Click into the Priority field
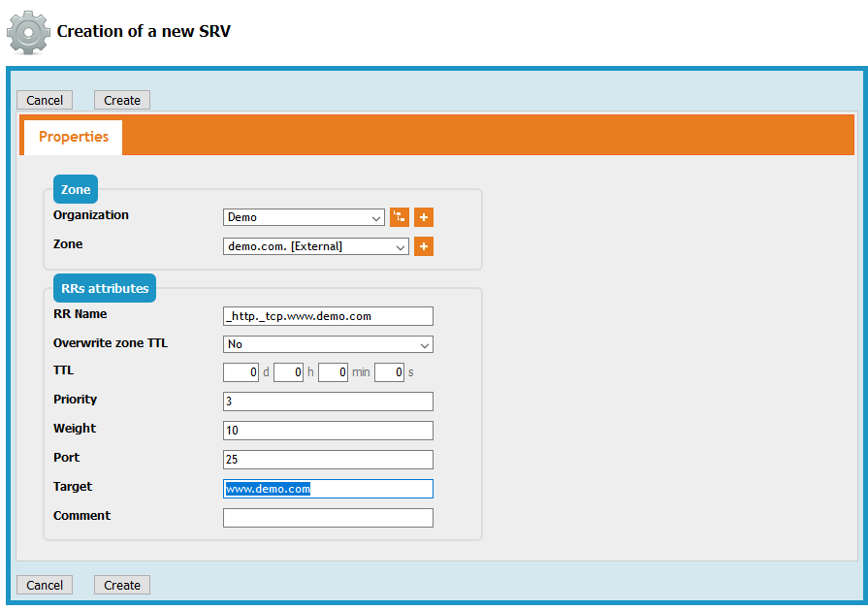868x610 pixels. click(328, 401)
